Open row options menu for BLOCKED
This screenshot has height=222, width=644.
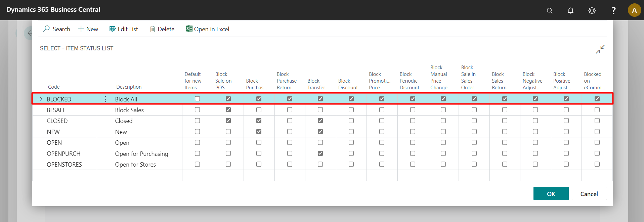pos(105,99)
